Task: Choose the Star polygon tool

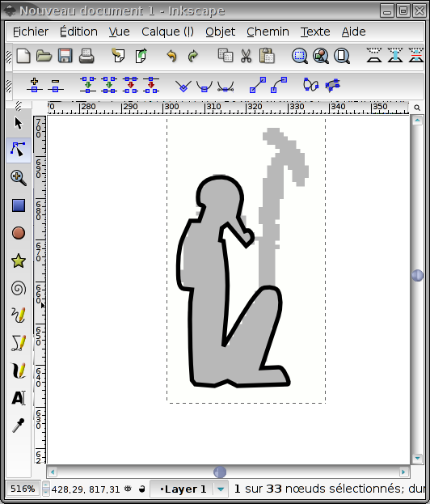Action: coord(19,260)
